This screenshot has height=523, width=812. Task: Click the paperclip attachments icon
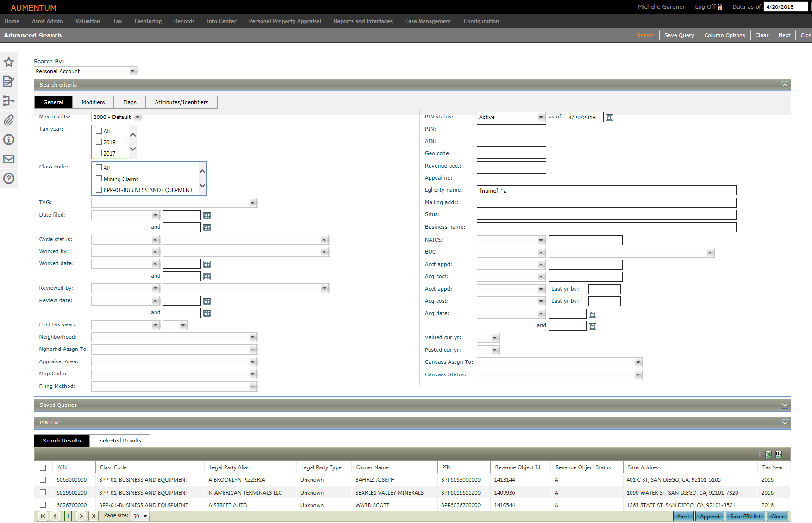9,120
